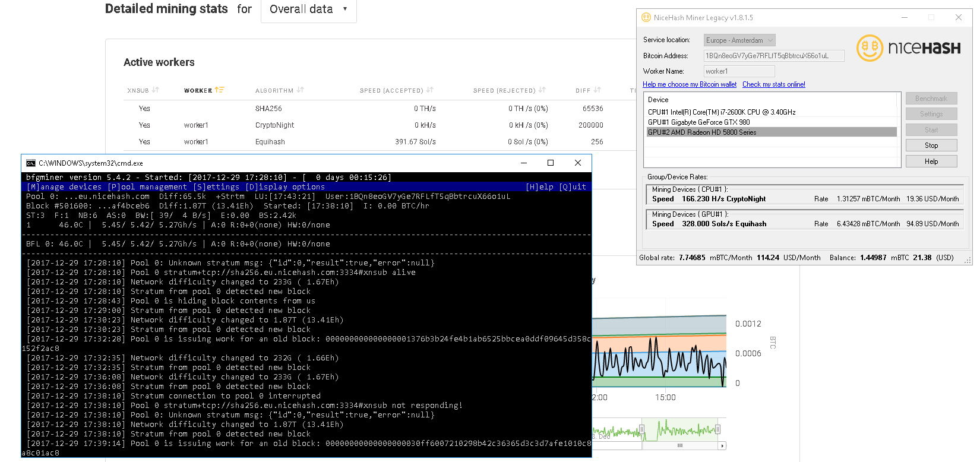This screenshot has height=462, width=980.
Task: Click Manage devices in bfgminer menu
Action: coord(64,187)
